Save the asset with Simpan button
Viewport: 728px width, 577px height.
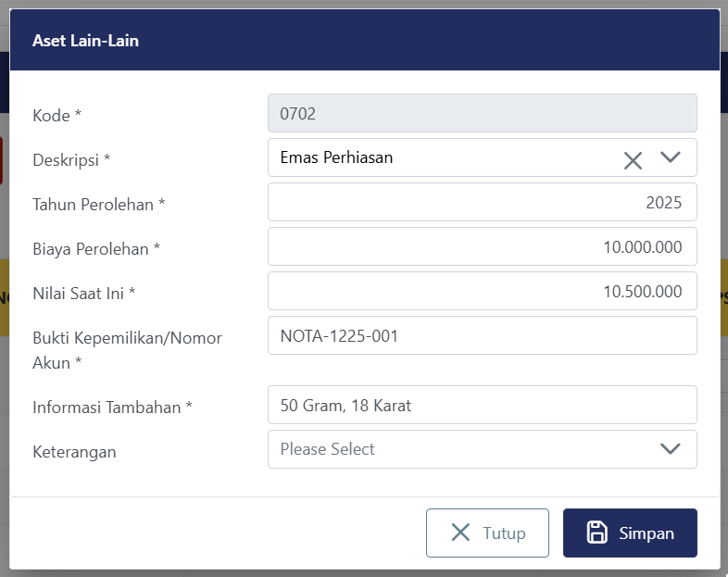pos(630,533)
